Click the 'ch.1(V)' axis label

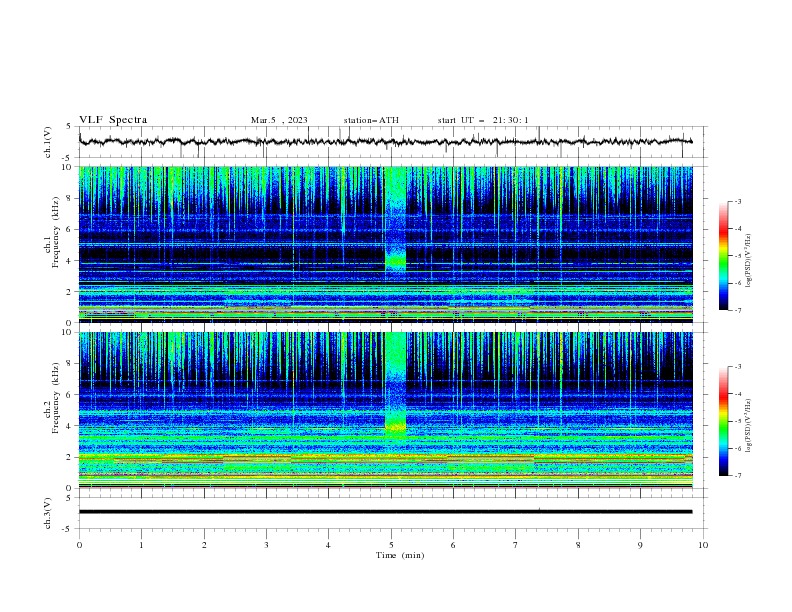click(48, 142)
